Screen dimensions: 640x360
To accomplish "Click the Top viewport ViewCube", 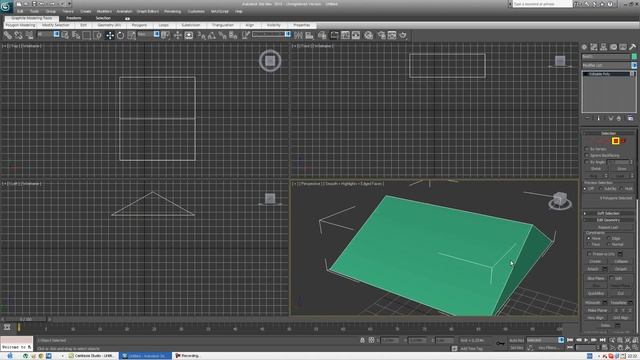I will pyautogui.click(x=270, y=61).
